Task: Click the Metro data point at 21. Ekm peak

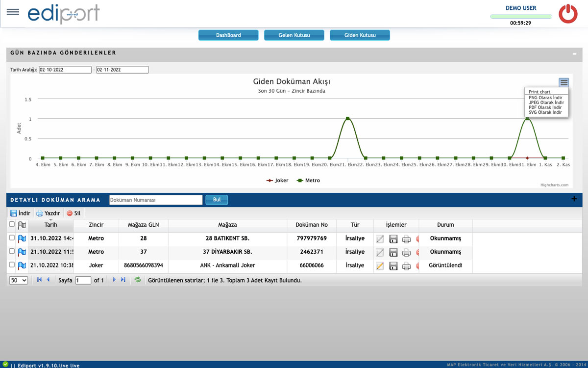Action: click(x=347, y=118)
